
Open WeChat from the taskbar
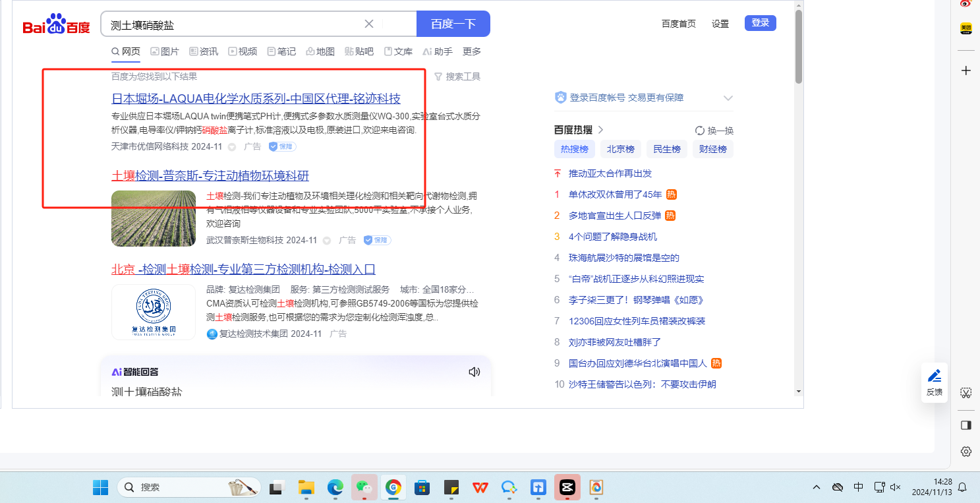(364, 487)
